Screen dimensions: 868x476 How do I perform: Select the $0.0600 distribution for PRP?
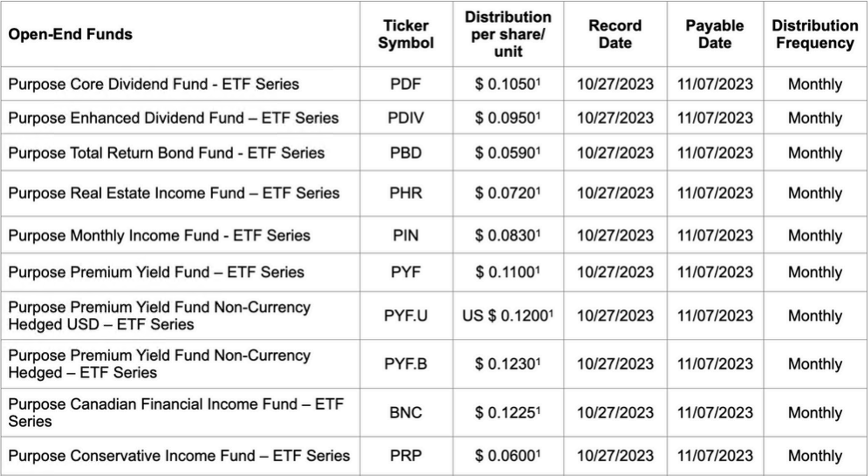point(507,456)
